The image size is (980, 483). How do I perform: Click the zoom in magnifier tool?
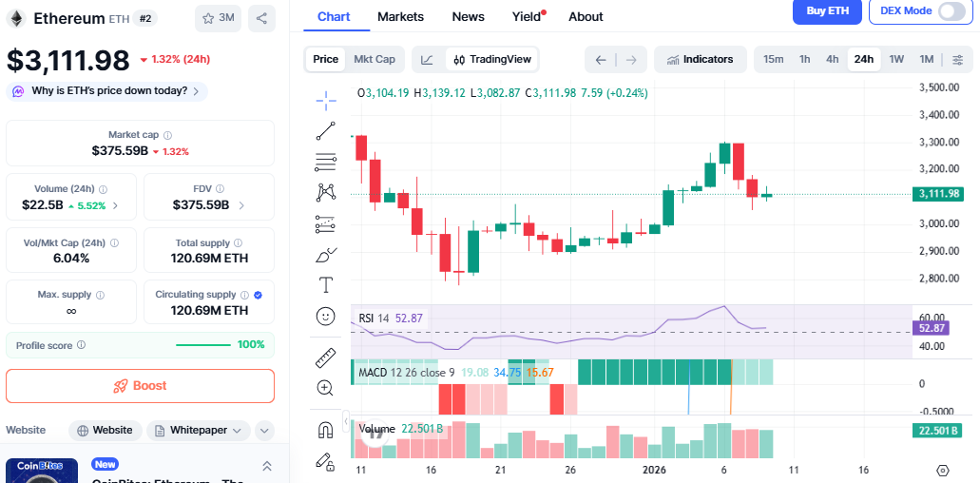click(x=326, y=388)
